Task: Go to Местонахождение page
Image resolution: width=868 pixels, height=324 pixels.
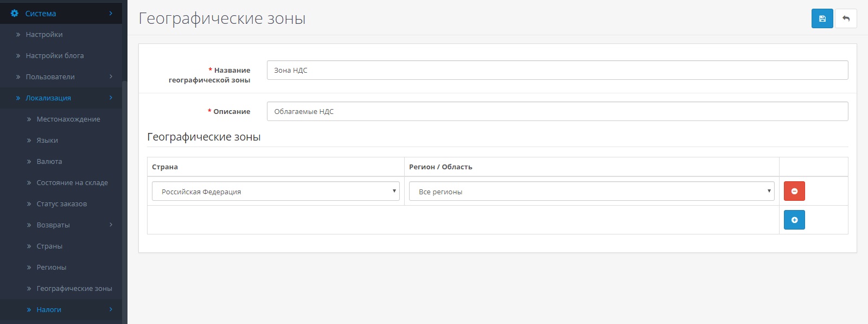Action: 68,119
